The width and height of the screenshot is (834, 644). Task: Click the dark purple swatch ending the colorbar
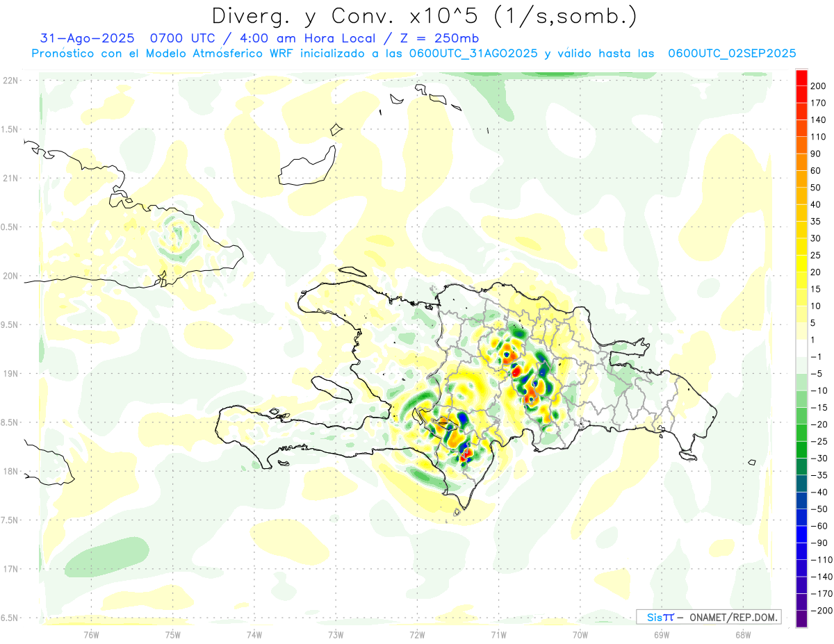(x=802, y=619)
